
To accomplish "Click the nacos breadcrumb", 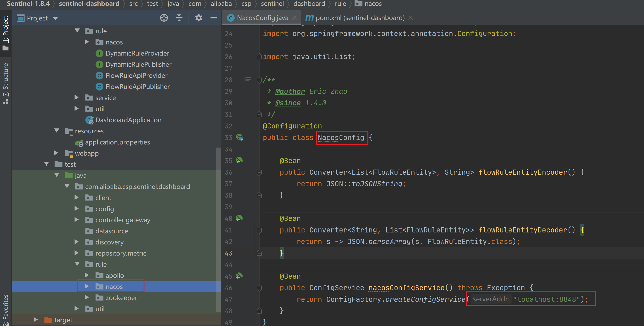I will (368, 4).
